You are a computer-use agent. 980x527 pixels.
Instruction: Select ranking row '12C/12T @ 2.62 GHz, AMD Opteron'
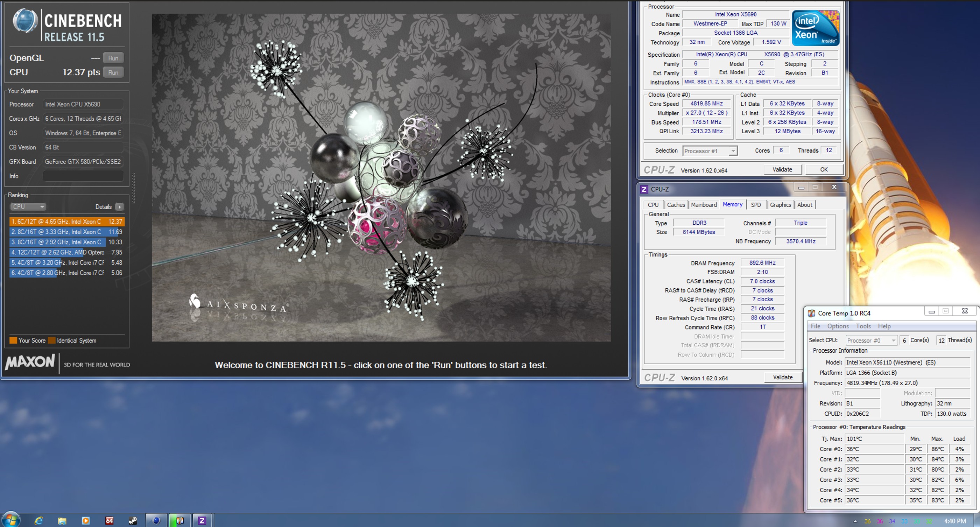point(67,252)
